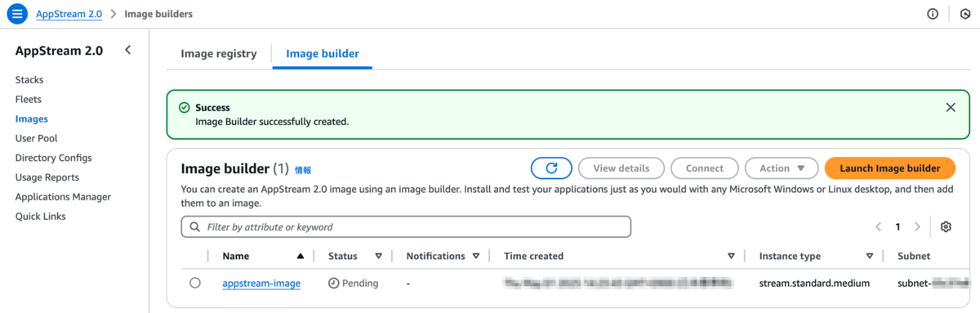The image size is (980, 313).
Task: Click the AppStream 2.0 sidebar title
Action: click(x=59, y=51)
